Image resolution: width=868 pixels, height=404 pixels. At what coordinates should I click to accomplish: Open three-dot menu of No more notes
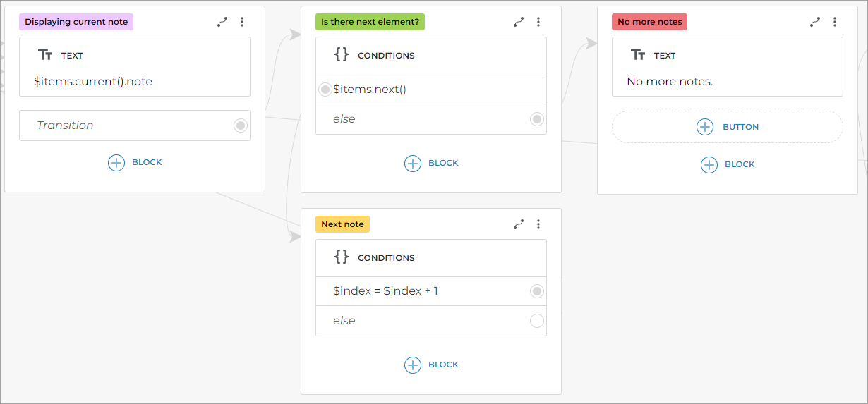(x=835, y=22)
